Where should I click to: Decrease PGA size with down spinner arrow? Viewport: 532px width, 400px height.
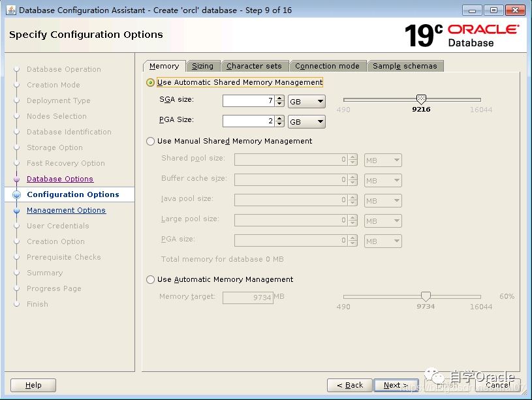(280, 125)
